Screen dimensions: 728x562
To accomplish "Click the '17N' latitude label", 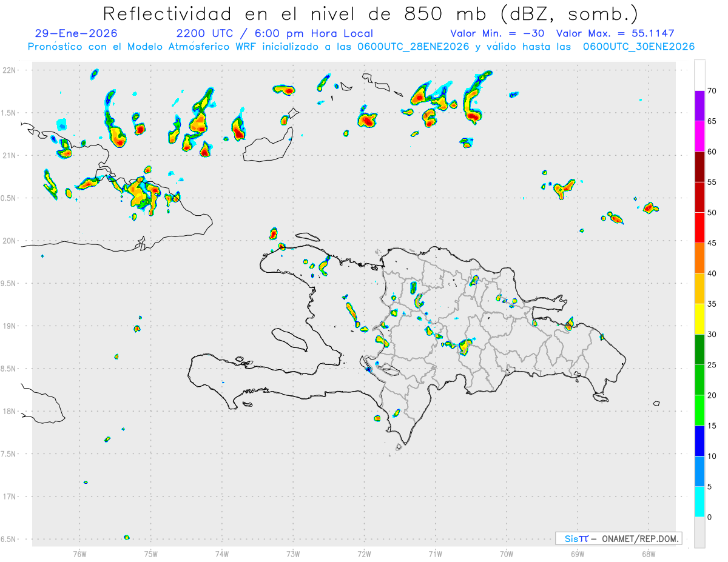I will (x=10, y=497).
